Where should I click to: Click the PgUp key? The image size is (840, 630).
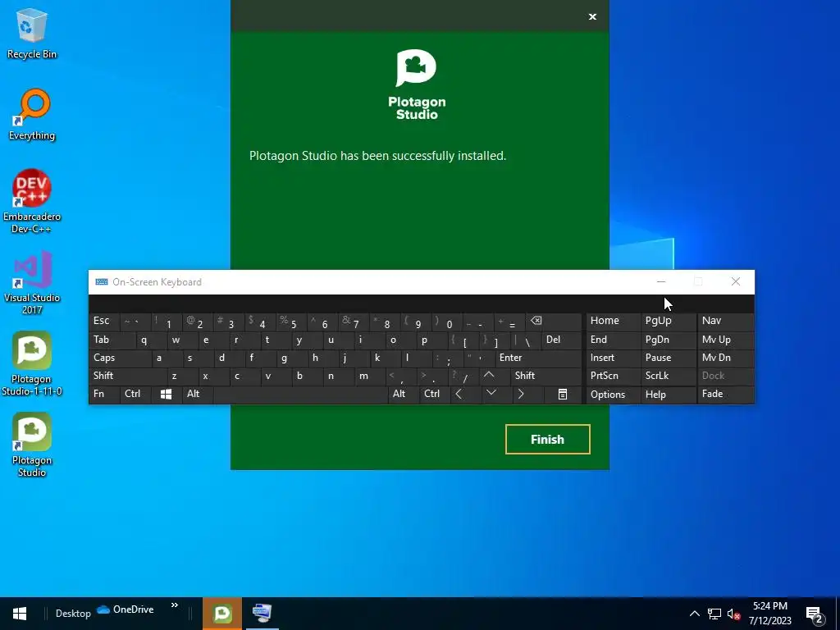point(668,322)
